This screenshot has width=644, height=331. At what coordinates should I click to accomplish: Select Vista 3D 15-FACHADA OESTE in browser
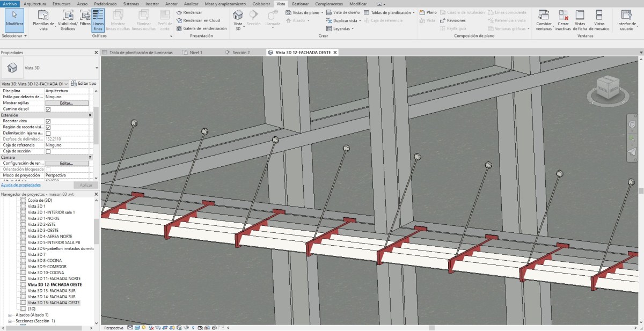pos(54,303)
